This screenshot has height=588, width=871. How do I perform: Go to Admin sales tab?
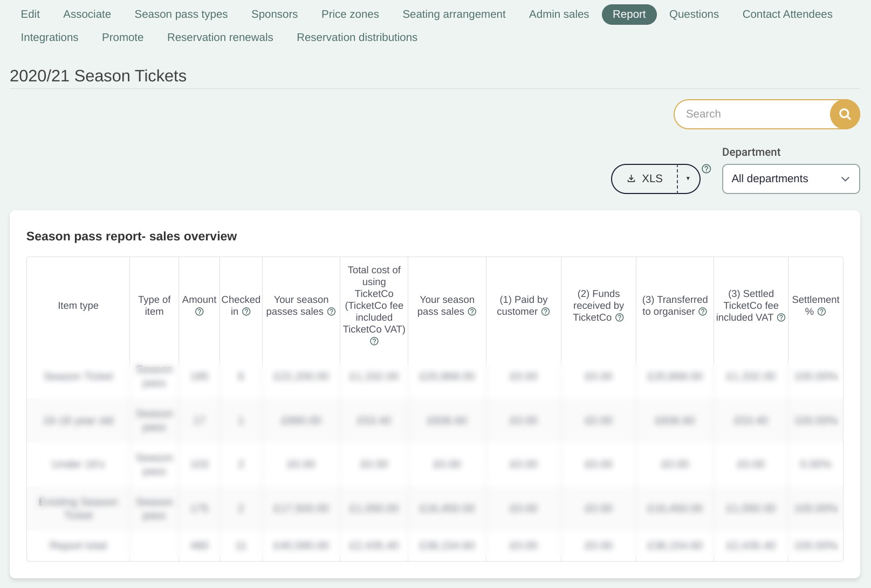pyautogui.click(x=559, y=15)
